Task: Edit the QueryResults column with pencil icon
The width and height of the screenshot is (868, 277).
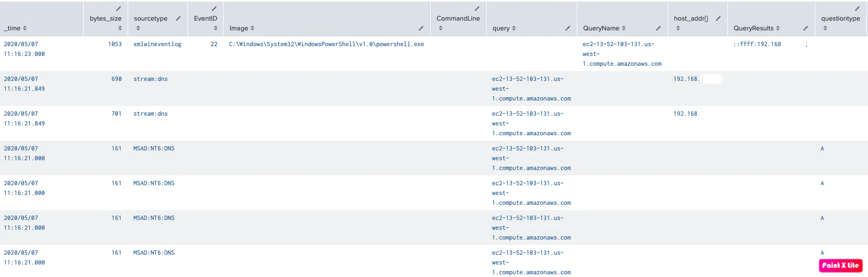Action: [x=806, y=28]
